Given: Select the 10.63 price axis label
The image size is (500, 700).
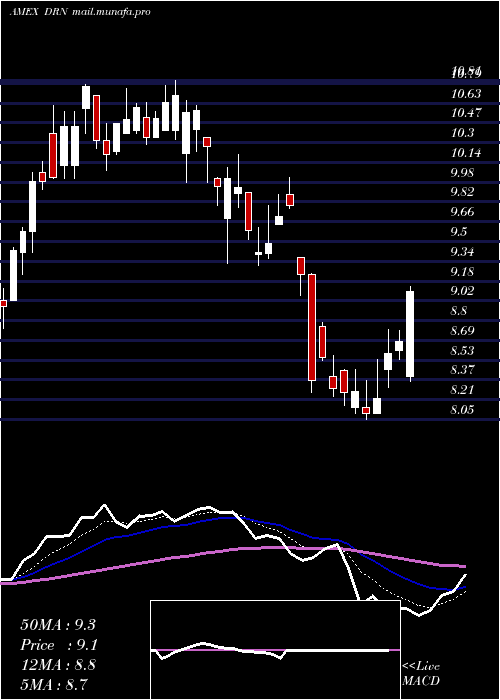Looking at the screenshot, I should 466,94.
